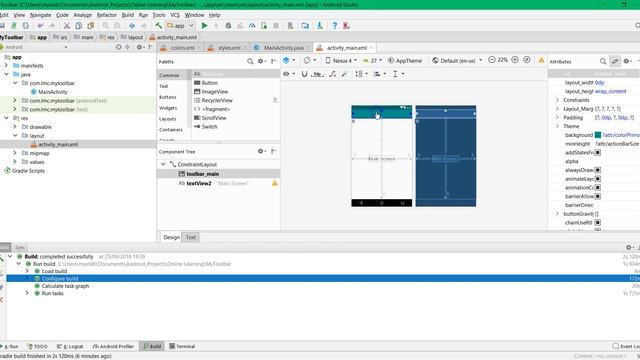Open the Build menu

click(128, 15)
